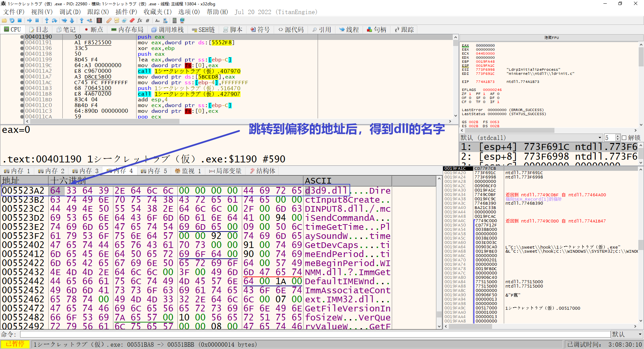Click the Step into toolbar icon
Viewport: 644px width, 349px height.
[47, 20]
